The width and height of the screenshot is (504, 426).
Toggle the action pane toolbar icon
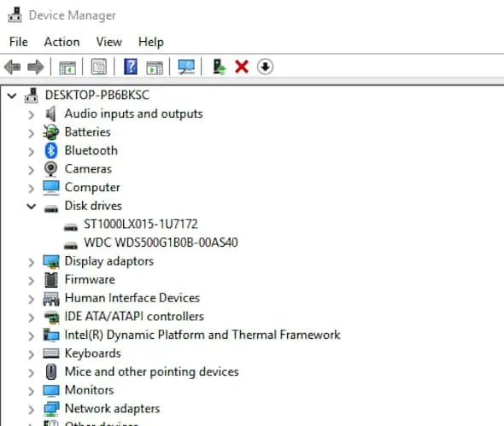(155, 67)
